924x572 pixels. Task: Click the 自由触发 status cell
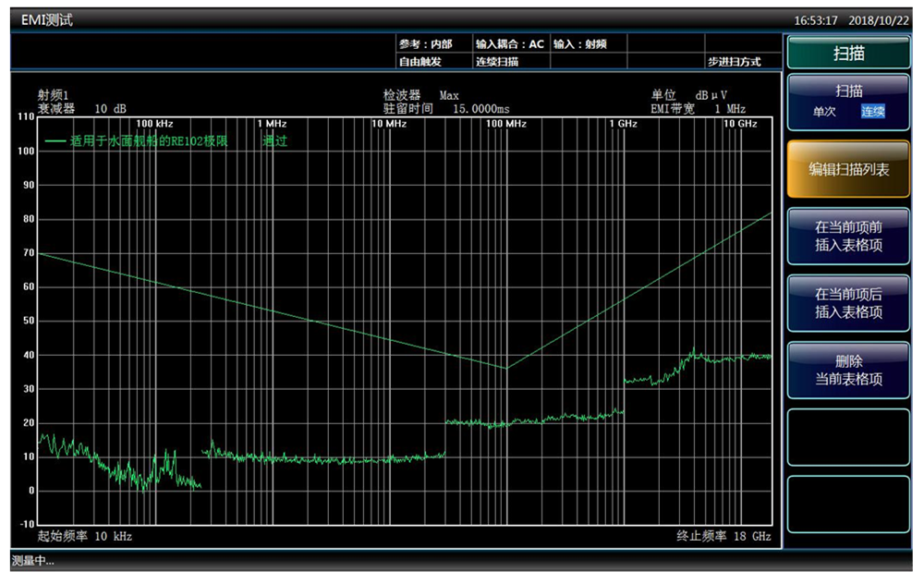tap(420, 61)
